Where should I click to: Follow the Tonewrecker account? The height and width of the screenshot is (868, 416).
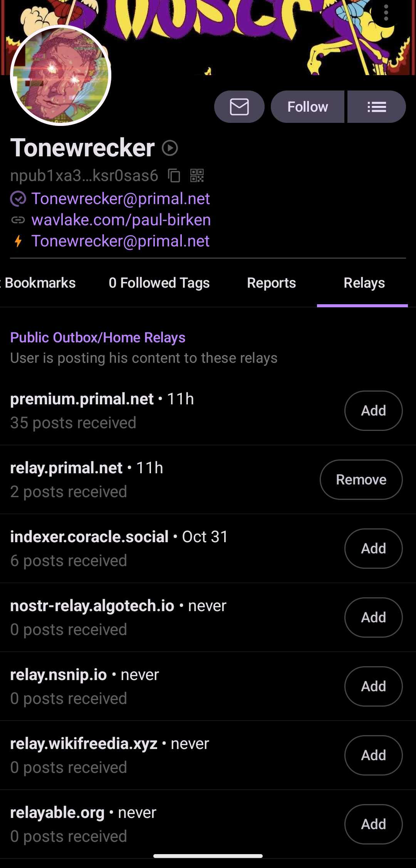307,107
